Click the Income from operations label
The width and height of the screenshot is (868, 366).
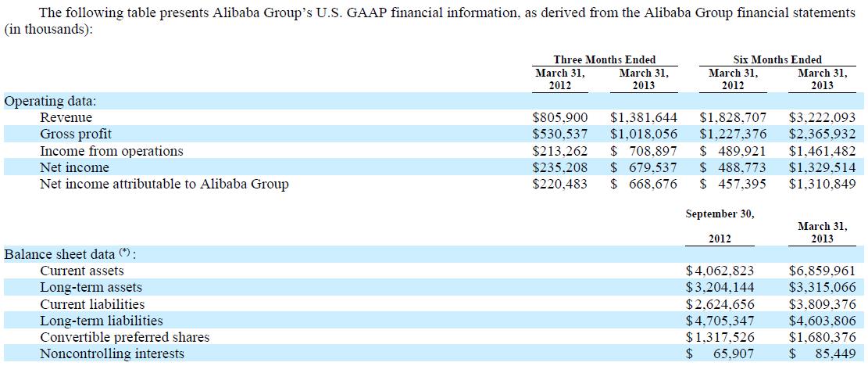111,151
